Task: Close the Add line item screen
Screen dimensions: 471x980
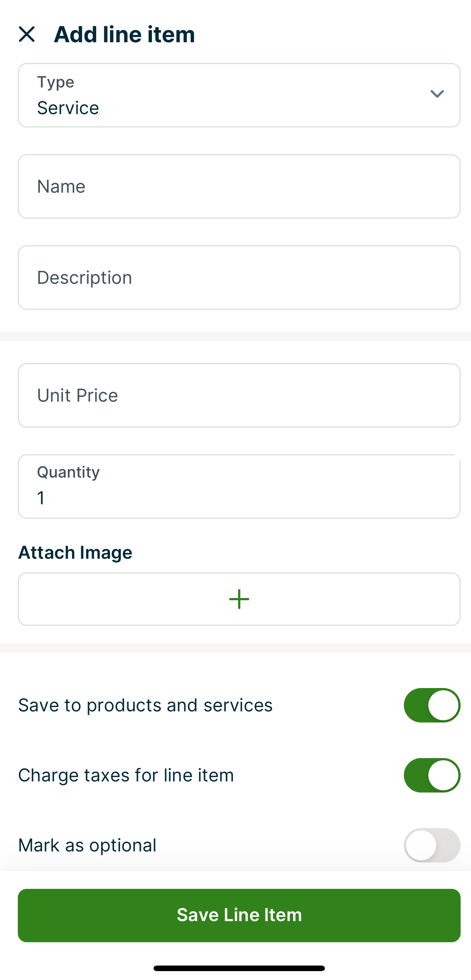Action: pos(27,34)
